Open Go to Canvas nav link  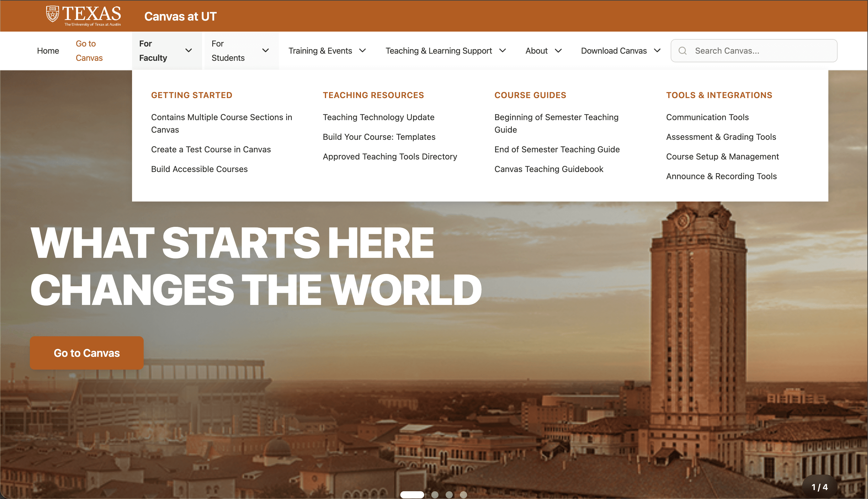tap(89, 51)
